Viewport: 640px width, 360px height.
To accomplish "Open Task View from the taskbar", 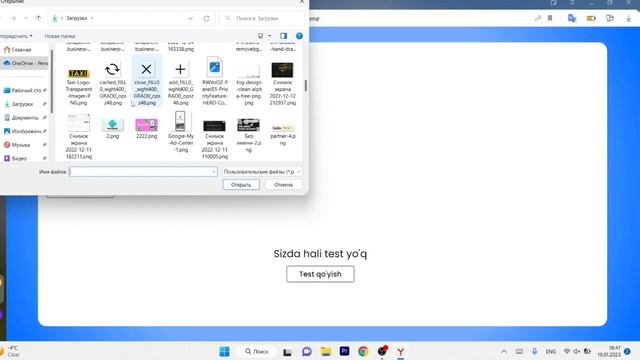I will (287, 352).
